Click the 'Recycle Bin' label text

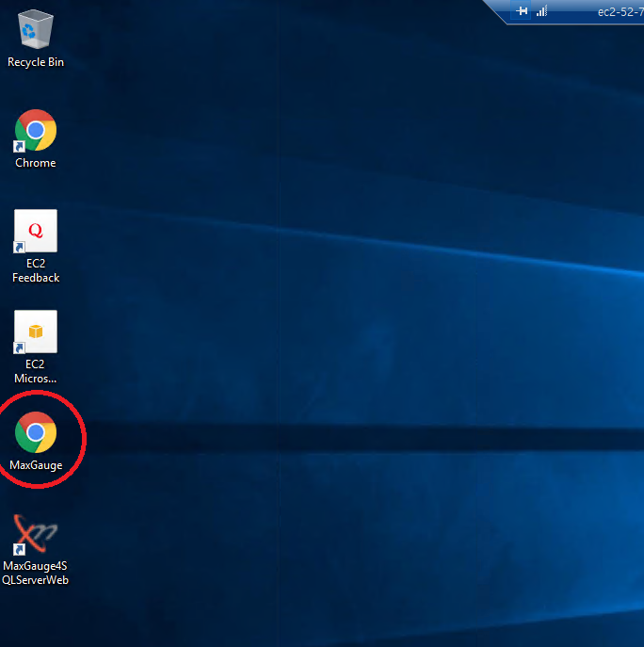36,62
